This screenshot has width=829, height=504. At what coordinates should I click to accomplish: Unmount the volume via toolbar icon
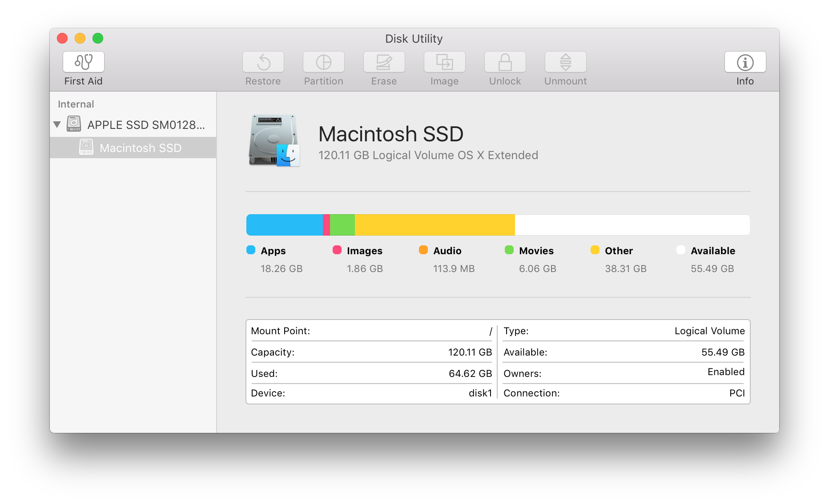click(566, 62)
